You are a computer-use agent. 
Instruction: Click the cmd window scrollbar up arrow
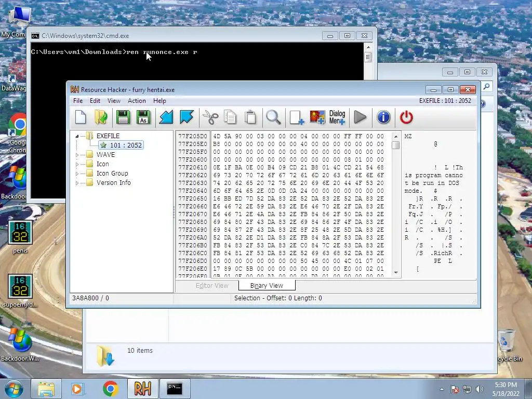[368, 47]
